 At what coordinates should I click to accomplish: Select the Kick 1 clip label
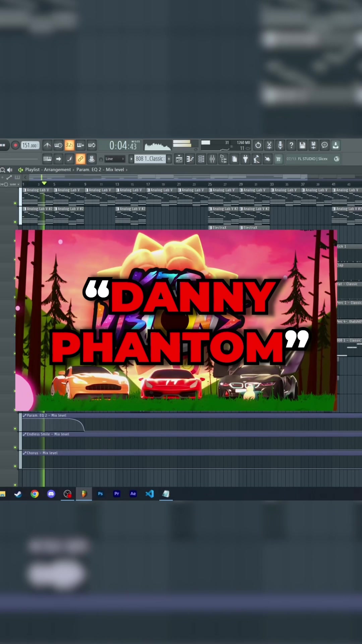342,246
